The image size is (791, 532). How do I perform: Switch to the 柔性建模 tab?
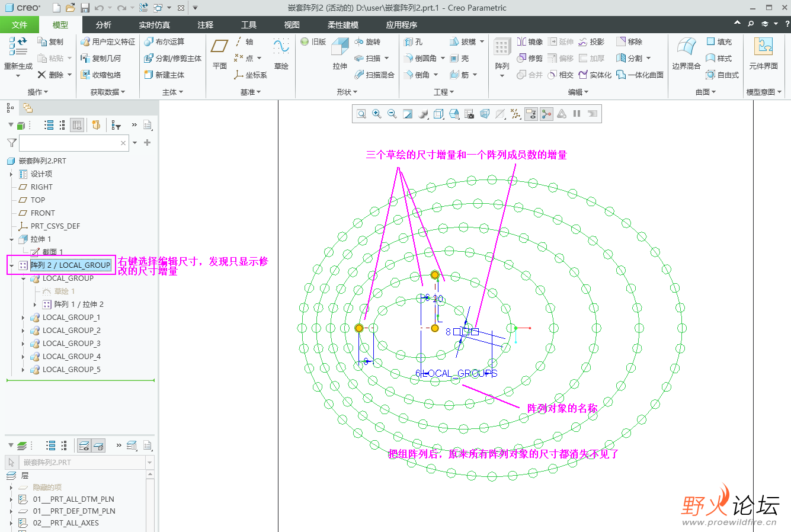pos(343,25)
